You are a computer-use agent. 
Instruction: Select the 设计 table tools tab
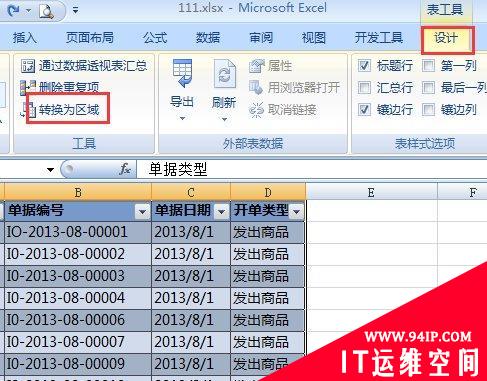tap(446, 38)
